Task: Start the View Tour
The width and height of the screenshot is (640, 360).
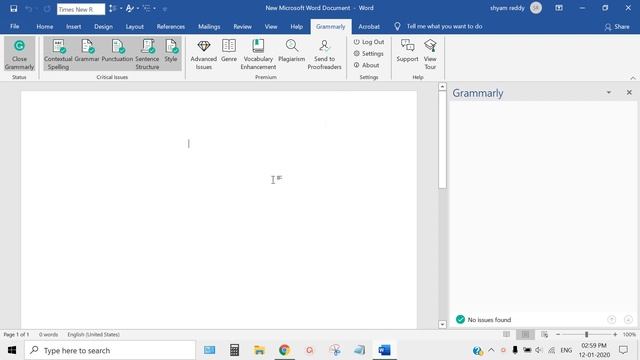Action: click(430, 54)
